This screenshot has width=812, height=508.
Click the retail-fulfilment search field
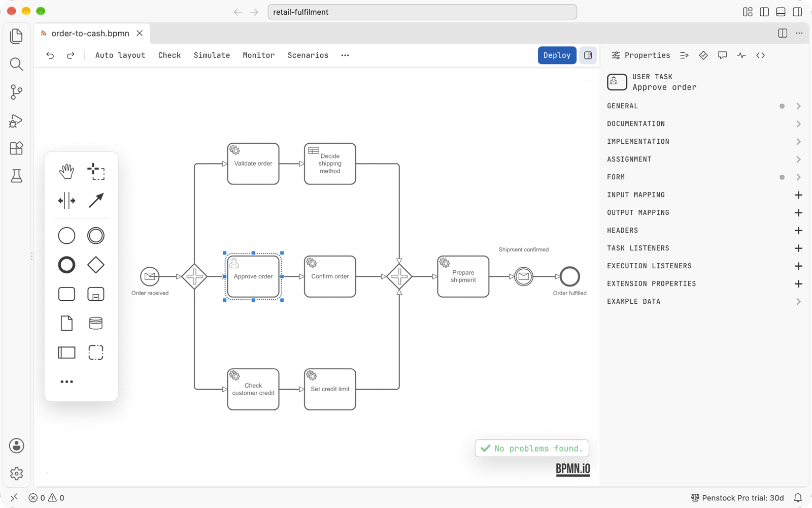[422, 12]
